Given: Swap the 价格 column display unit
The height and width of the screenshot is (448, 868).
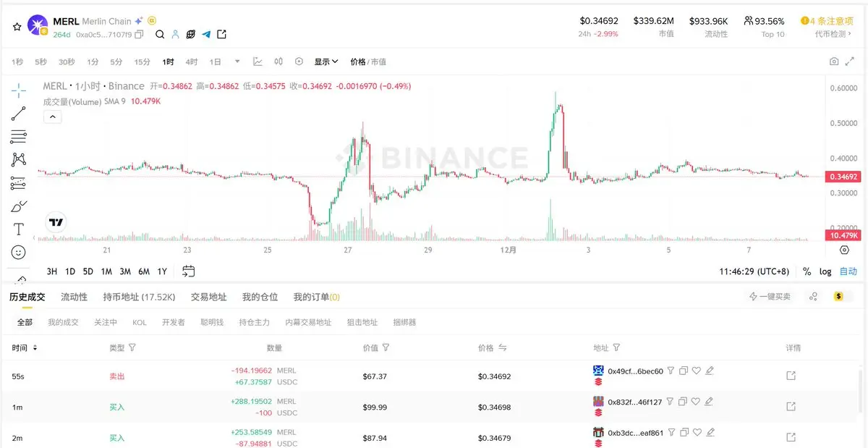Looking at the screenshot, I should click(x=502, y=348).
